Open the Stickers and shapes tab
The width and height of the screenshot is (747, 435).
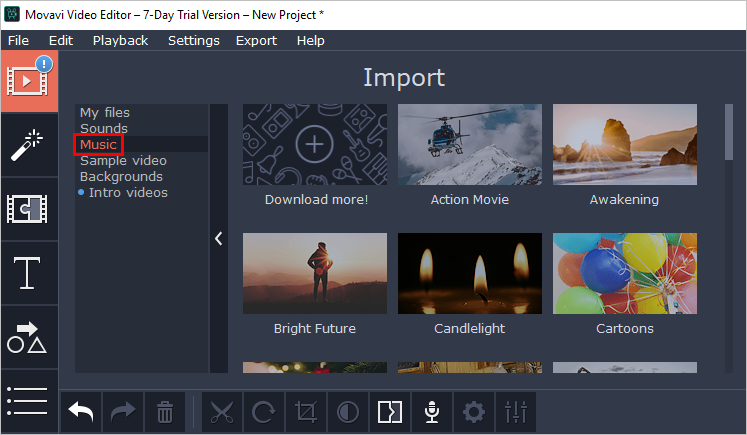(x=29, y=337)
